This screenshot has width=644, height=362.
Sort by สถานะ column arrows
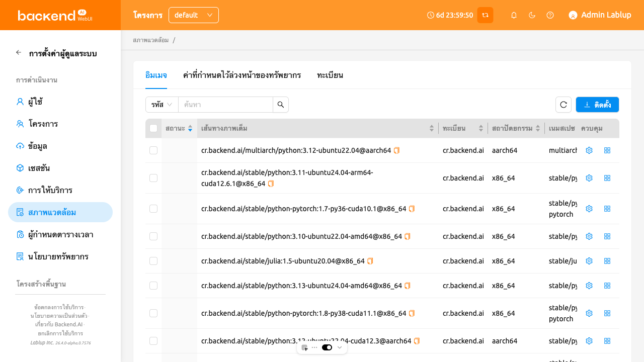(190, 128)
